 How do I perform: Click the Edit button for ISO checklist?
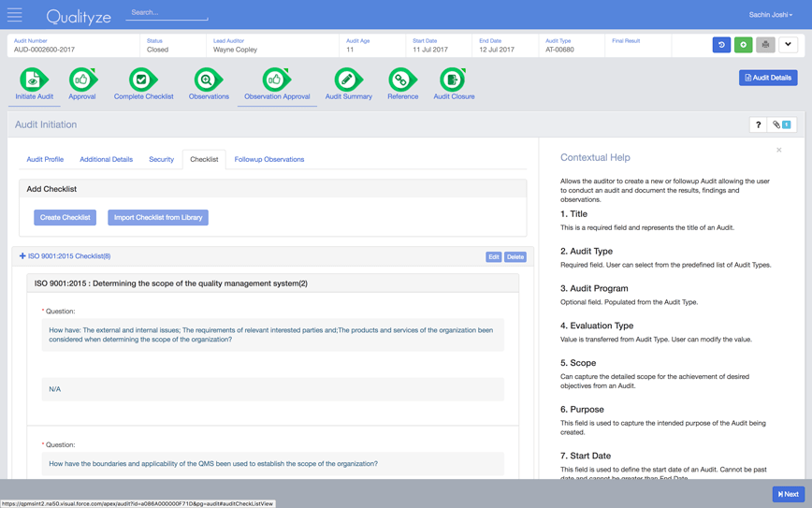(x=494, y=257)
